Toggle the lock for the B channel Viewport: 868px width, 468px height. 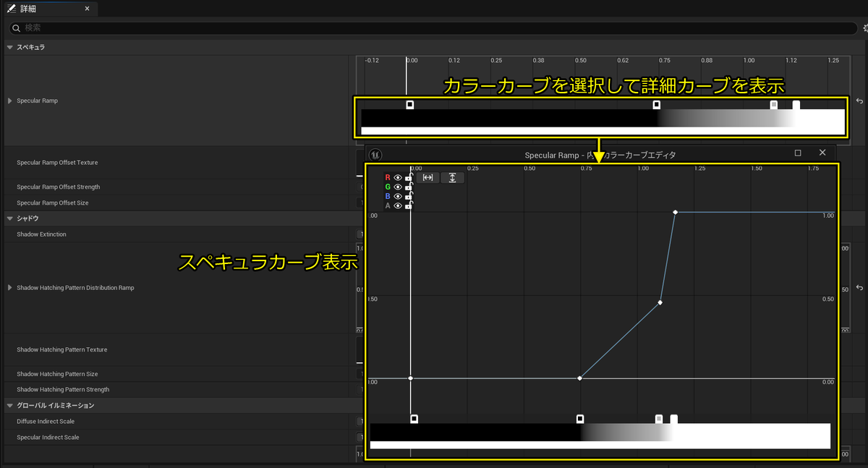coord(409,196)
